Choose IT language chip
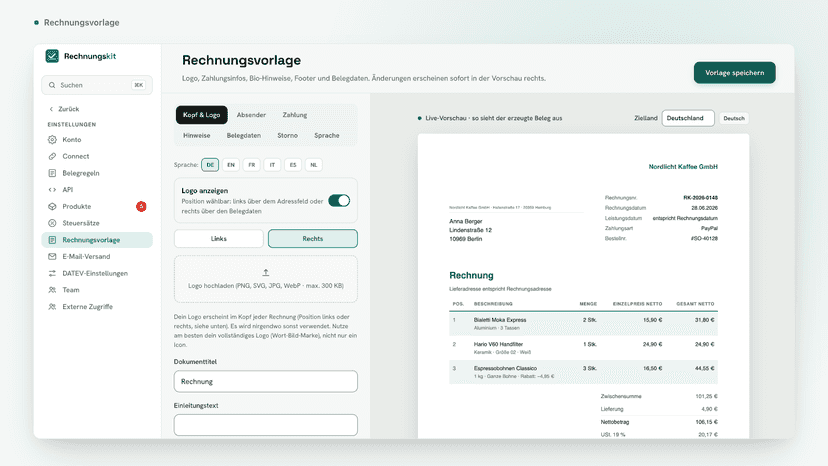This screenshot has width=828, height=466. click(x=272, y=165)
